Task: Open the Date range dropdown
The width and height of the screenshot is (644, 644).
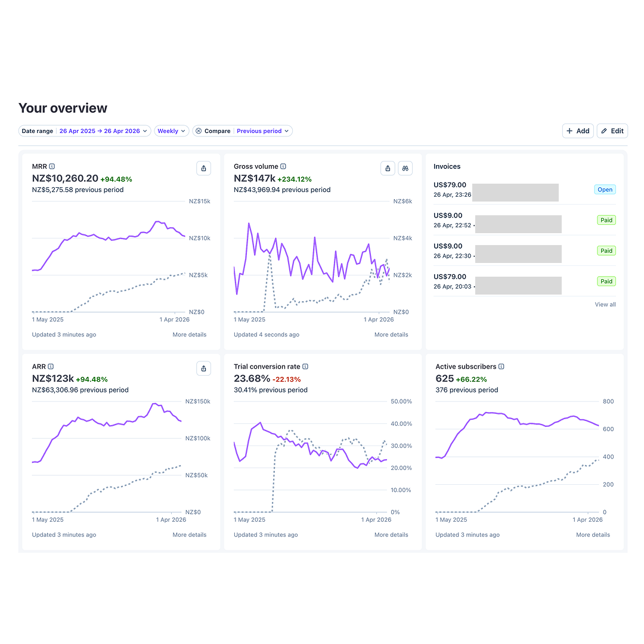Action: click(85, 131)
